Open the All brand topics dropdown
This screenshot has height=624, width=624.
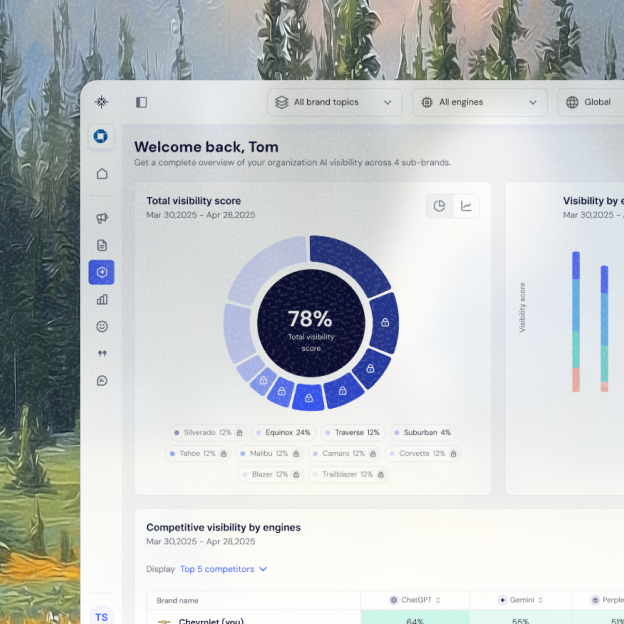(335, 102)
